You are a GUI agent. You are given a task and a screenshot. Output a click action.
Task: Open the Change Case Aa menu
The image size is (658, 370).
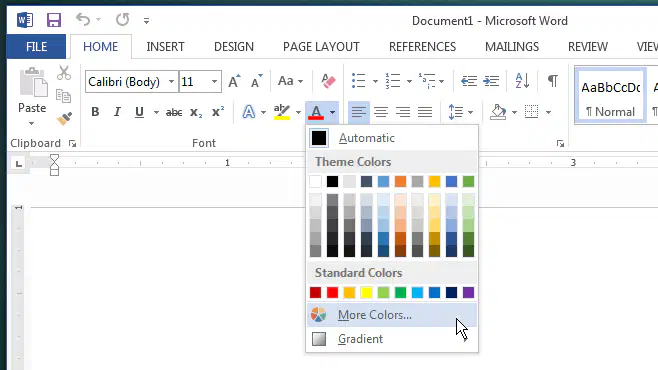[x=290, y=81]
